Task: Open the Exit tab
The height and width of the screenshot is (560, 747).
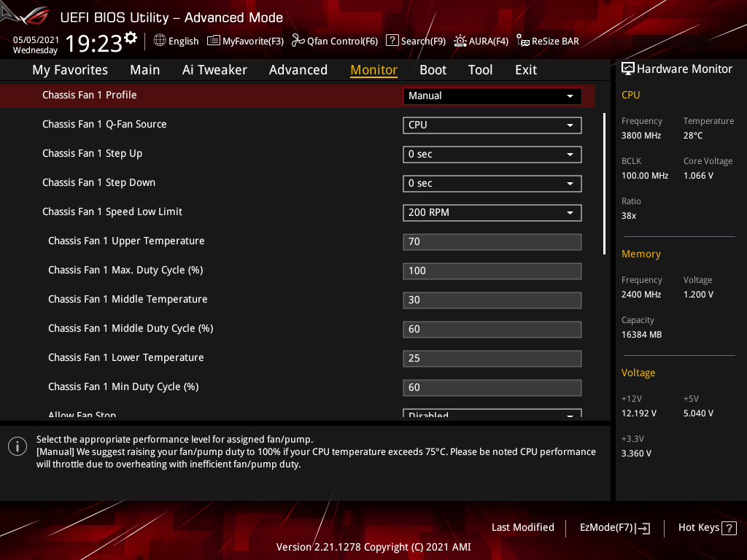Action: click(526, 70)
